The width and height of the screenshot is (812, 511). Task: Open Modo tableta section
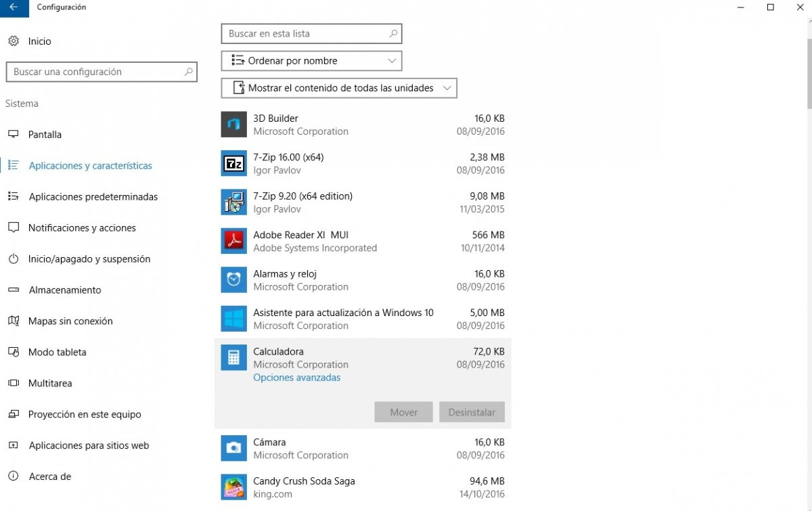pos(58,353)
